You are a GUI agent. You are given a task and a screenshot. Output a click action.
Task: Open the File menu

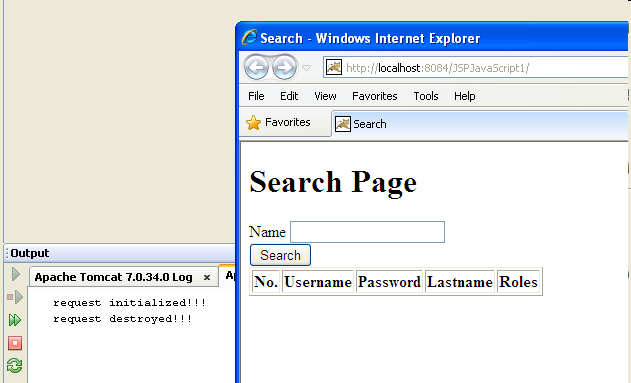click(x=256, y=96)
